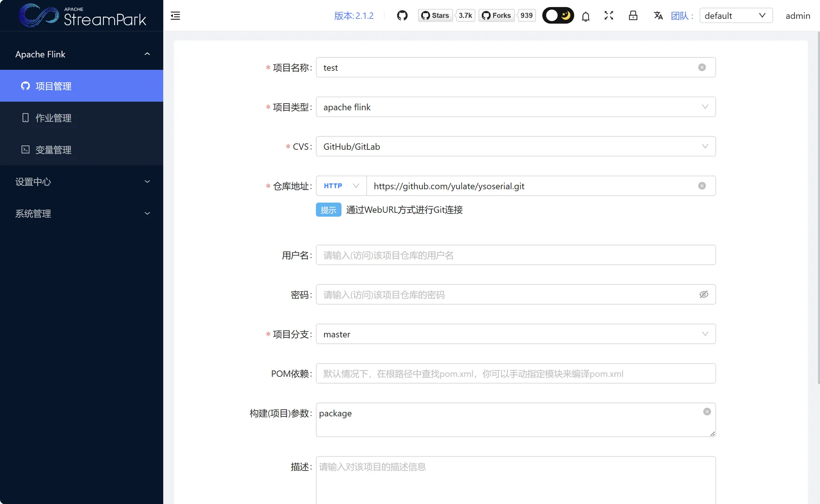
Task: Select 项目管理 menu item
Action: tap(82, 86)
